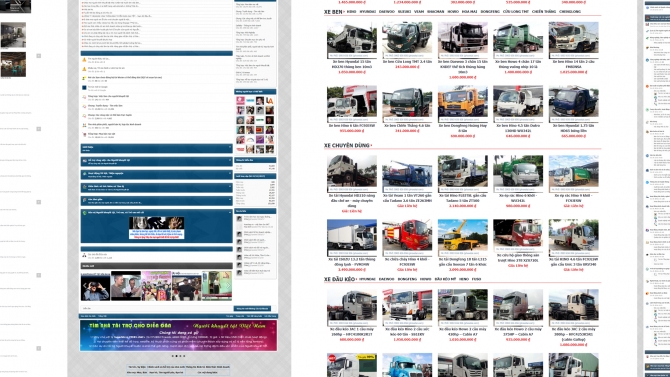Image resolution: width=670 pixels, height=377 pixels.
Task: Open the XE BEN category heading
Action: (x=333, y=12)
